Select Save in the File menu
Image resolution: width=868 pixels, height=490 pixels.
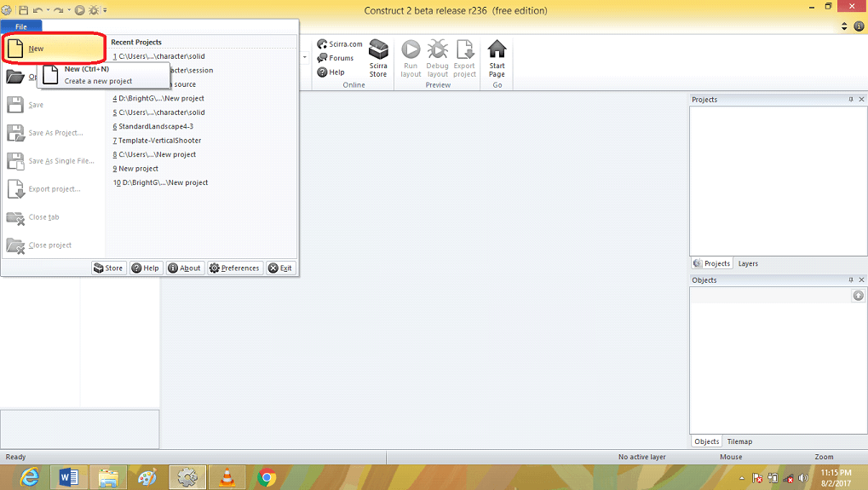(x=54, y=105)
